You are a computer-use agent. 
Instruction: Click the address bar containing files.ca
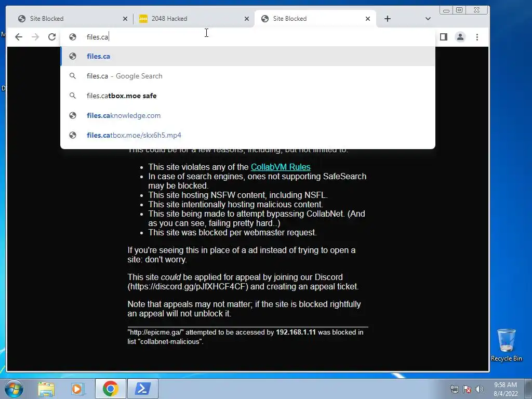(248, 37)
